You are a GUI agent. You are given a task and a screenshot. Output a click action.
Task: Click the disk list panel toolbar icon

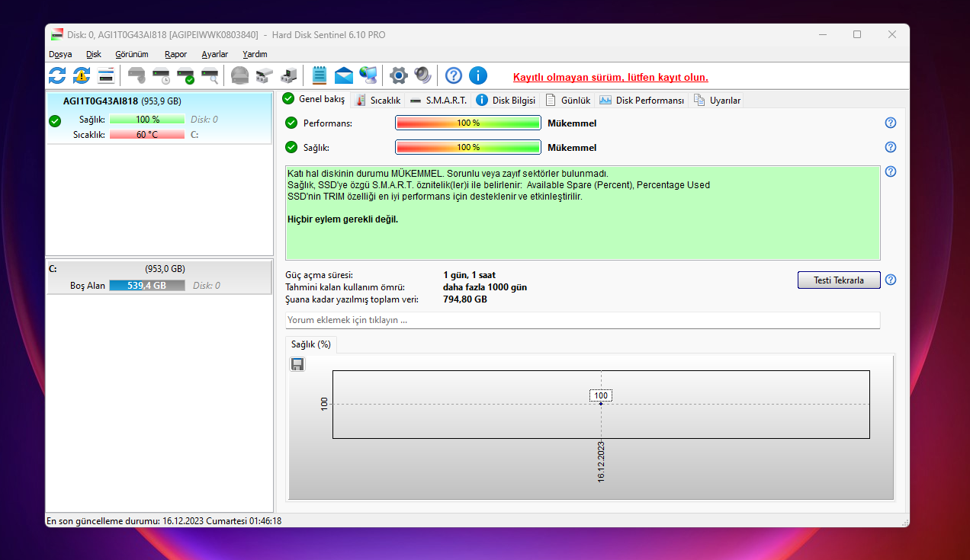tap(106, 75)
